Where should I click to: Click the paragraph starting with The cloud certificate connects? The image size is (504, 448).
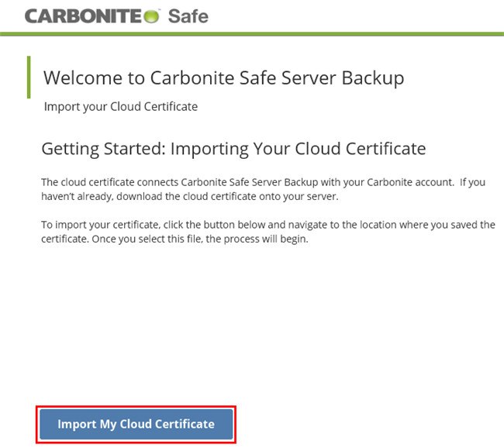click(x=262, y=188)
